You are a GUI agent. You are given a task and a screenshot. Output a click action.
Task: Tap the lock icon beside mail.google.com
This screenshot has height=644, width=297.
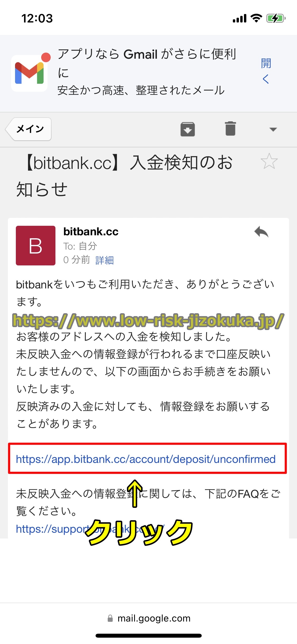point(110,618)
